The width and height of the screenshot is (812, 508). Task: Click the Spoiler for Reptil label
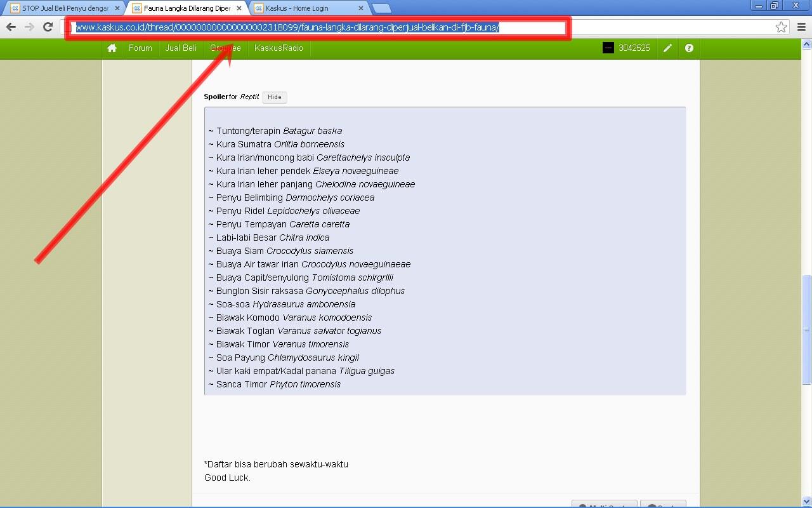pyautogui.click(x=232, y=97)
